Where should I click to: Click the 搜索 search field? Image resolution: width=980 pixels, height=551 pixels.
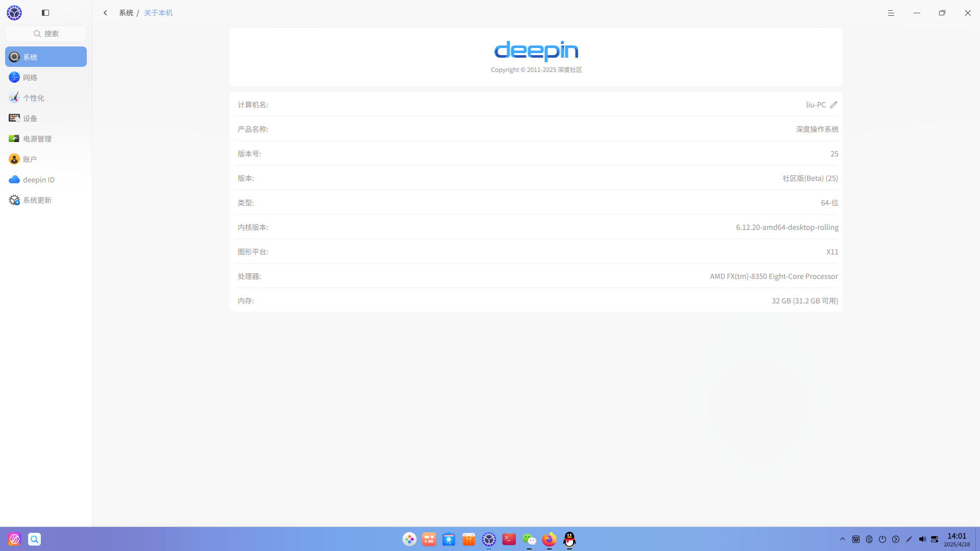point(46,34)
